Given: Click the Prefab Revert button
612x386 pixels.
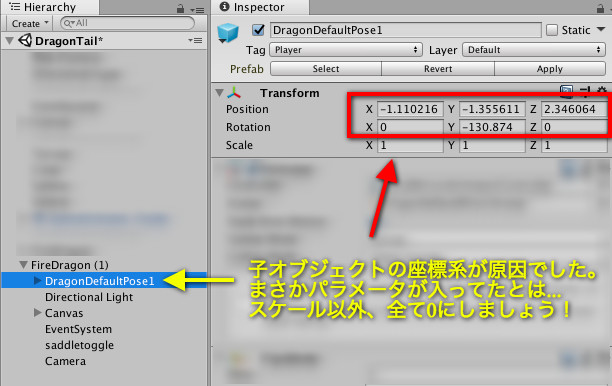Looking at the screenshot, I should click(438, 69).
